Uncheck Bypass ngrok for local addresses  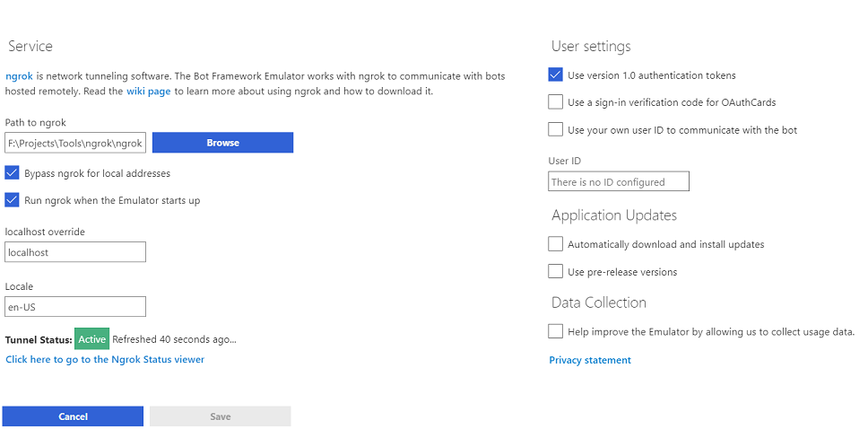click(x=13, y=173)
